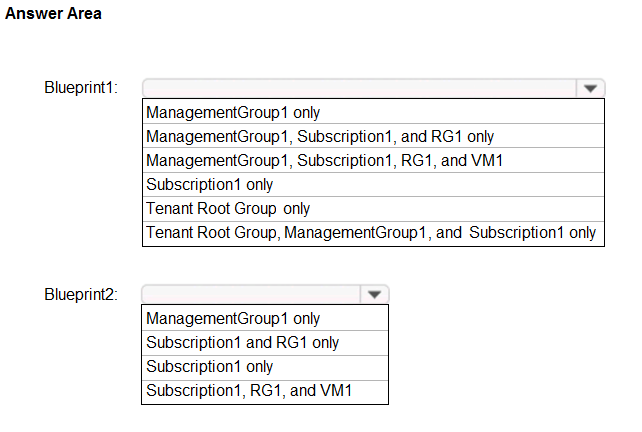Click the 'Answer Area' heading text

(x=53, y=14)
